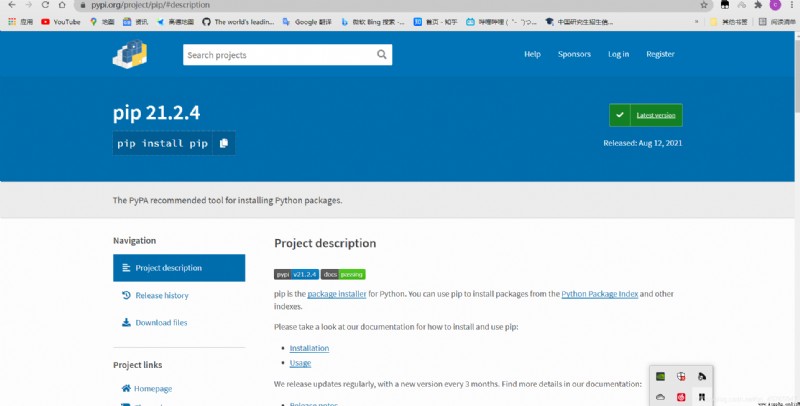Screen dimensions: 800x406
Task: Open the bilibili bookmark
Action: (x=502, y=22)
